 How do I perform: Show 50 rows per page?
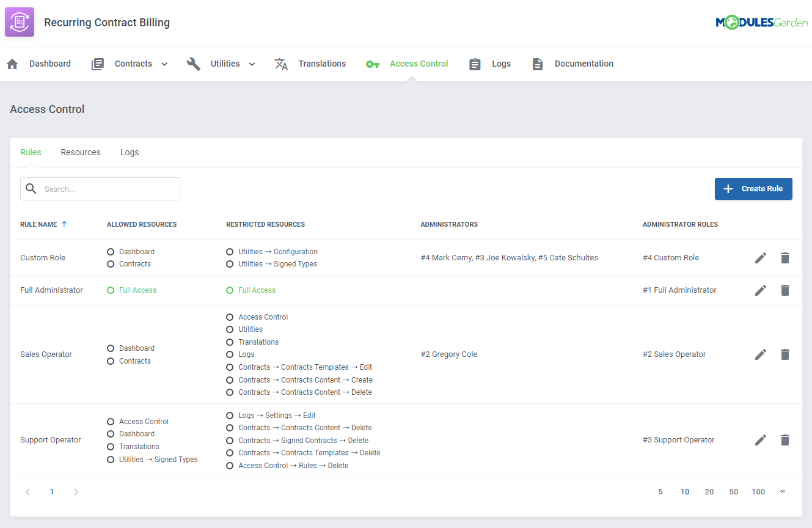[x=734, y=492]
